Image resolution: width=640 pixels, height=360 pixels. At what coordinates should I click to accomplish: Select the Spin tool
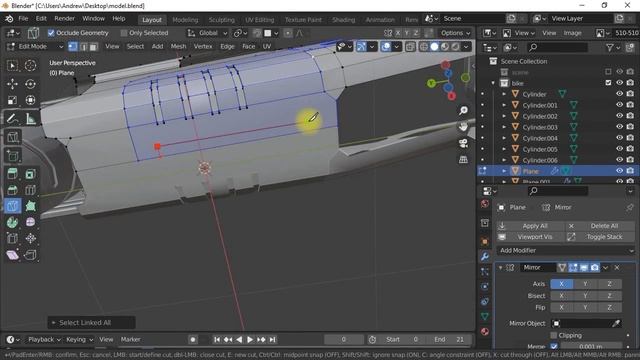point(13,222)
